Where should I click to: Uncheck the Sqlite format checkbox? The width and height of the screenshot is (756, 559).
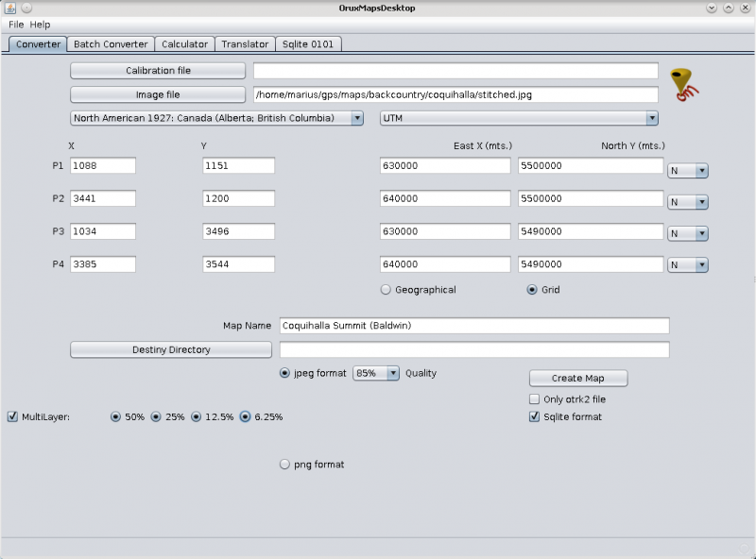coord(535,416)
